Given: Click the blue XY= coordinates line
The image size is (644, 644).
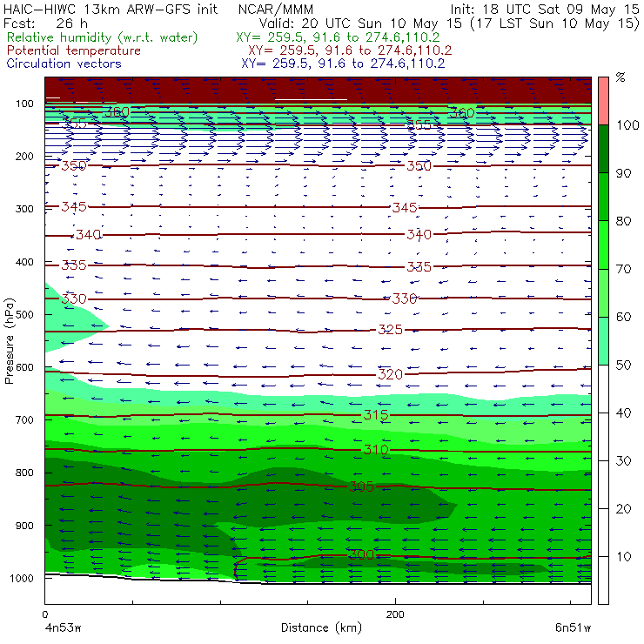Looking at the screenshot, I should pos(343,64).
